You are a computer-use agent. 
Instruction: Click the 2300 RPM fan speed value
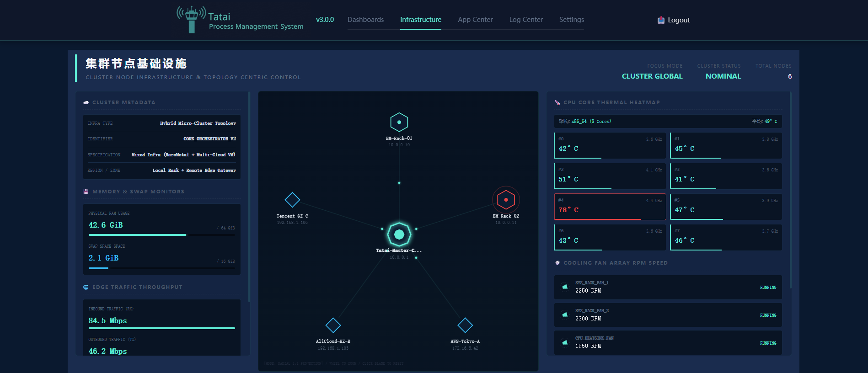tap(588, 319)
